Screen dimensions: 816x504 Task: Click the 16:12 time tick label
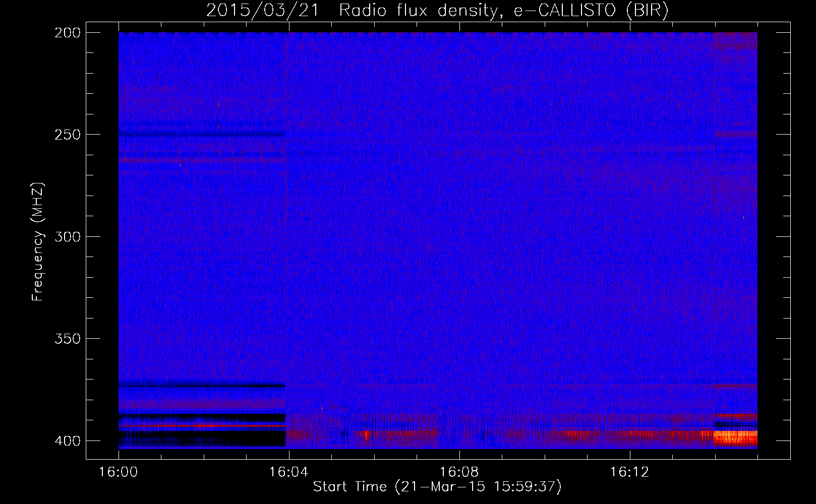[x=629, y=472]
